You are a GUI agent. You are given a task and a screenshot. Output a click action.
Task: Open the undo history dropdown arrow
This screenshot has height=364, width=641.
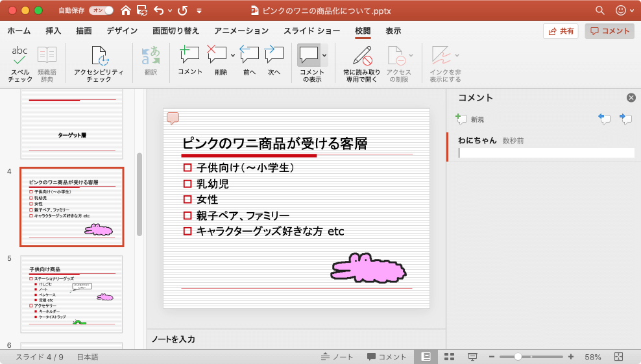pos(170,11)
